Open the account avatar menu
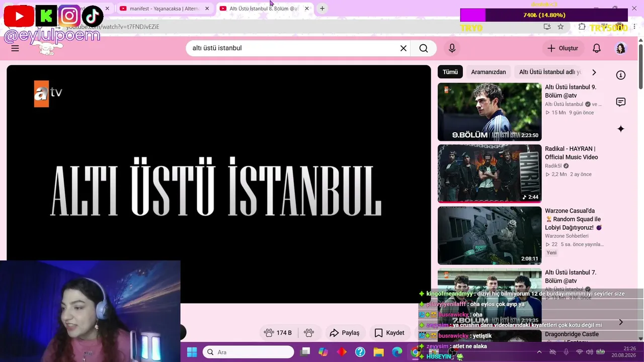This screenshot has height=362, width=644. tap(621, 48)
